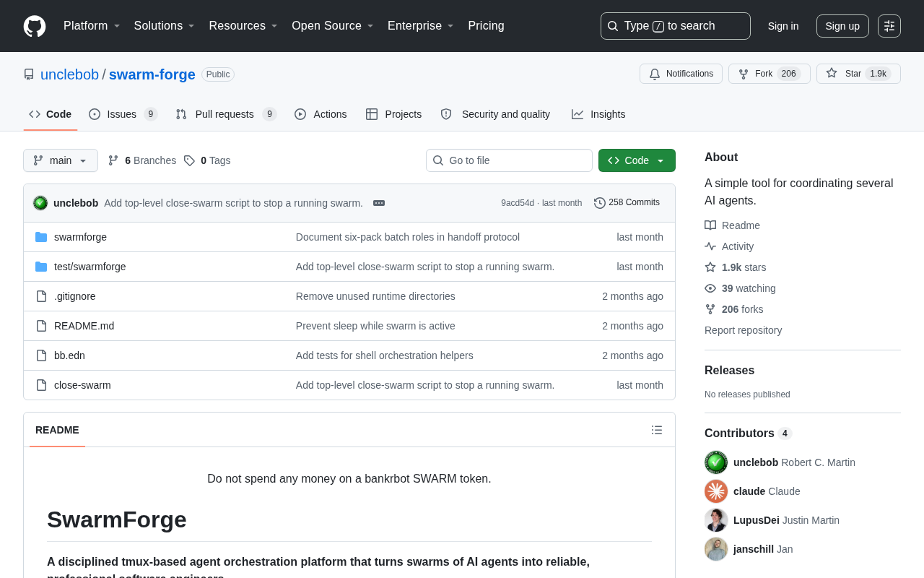Click the unclebob contributor avatar
Viewport: 924px width, 578px height.
(716, 462)
